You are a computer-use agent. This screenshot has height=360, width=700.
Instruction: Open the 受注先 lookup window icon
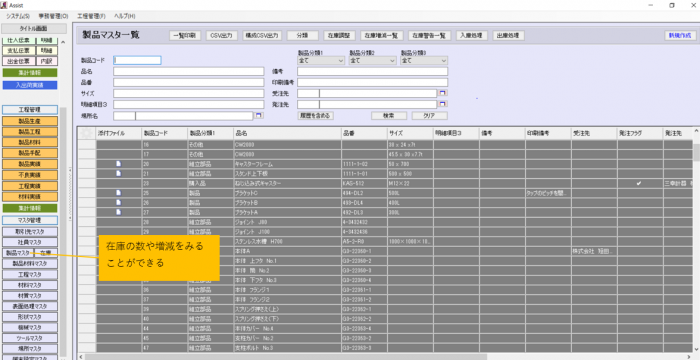[x=443, y=93]
